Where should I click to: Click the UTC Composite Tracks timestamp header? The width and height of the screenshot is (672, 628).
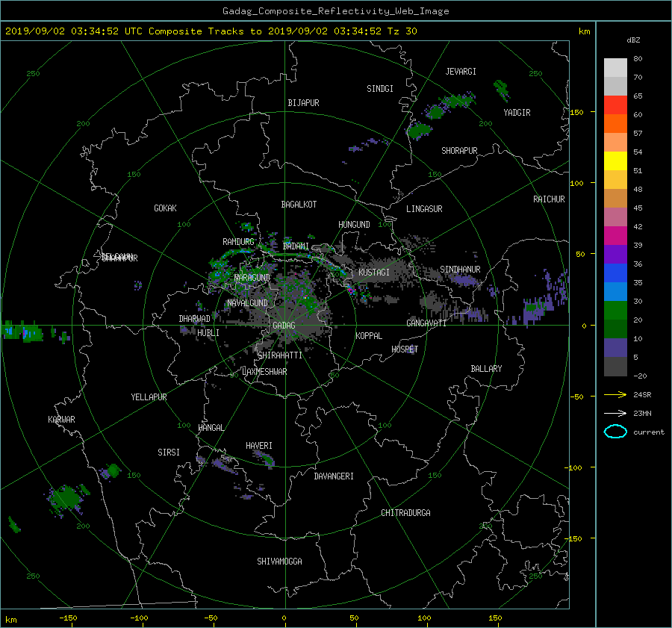[x=211, y=31]
